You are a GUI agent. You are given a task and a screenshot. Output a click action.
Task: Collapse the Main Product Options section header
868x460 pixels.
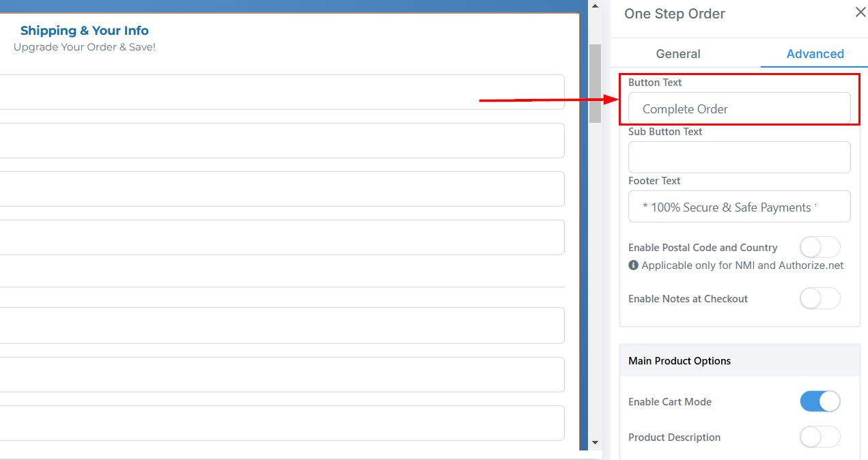tap(739, 360)
